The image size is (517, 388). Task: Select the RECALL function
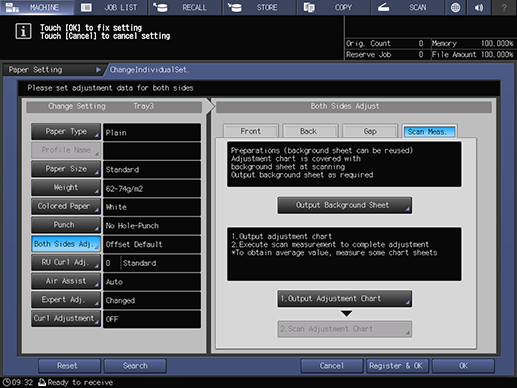tap(185, 7)
